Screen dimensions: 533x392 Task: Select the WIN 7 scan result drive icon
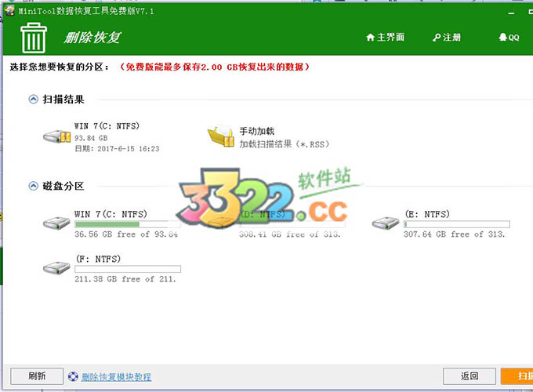56,136
